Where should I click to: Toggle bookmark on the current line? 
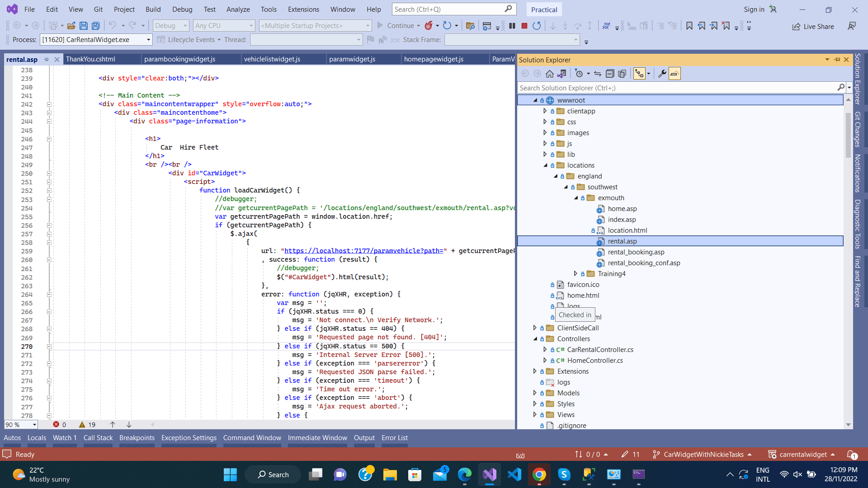click(x=689, y=26)
